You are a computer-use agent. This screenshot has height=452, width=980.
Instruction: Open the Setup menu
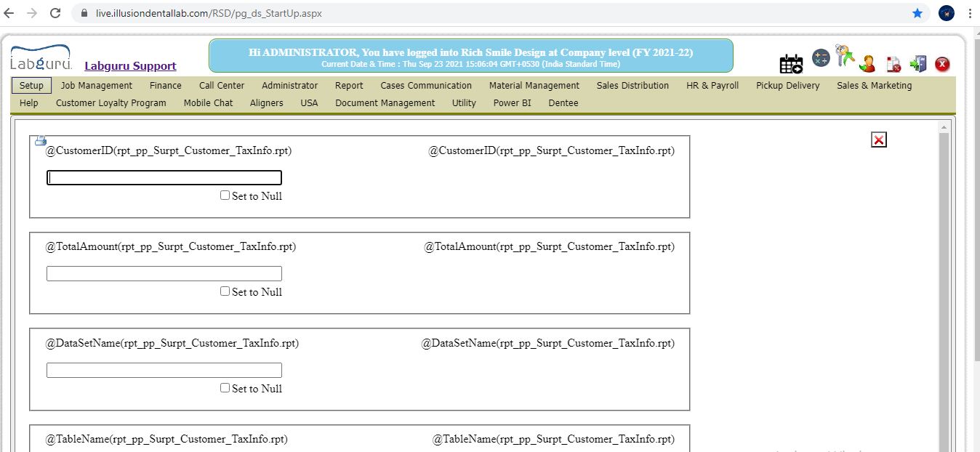[31, 85]
